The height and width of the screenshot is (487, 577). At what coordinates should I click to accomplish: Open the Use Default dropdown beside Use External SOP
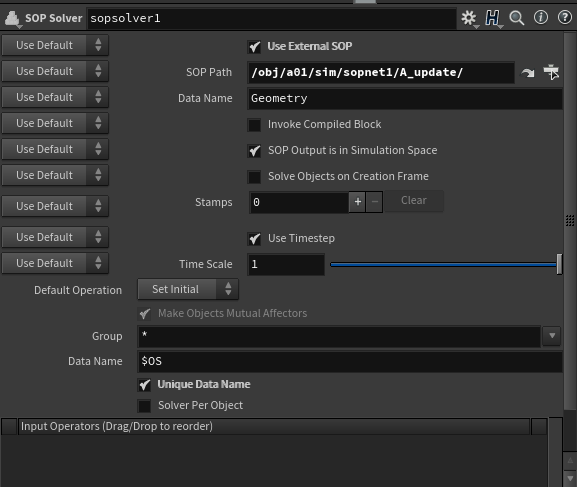(x=55, y=45)
